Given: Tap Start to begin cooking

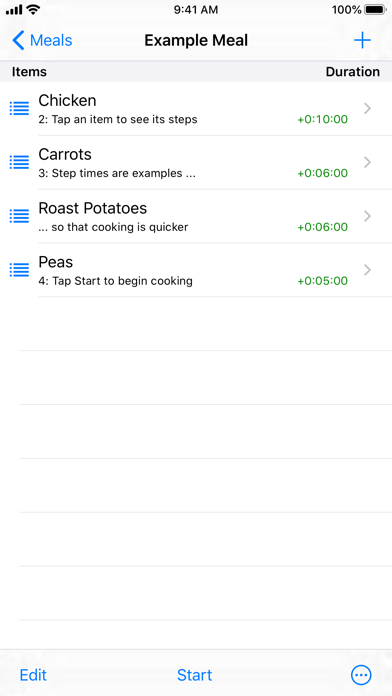Looking at the screenshot, I should click(194, 675).
